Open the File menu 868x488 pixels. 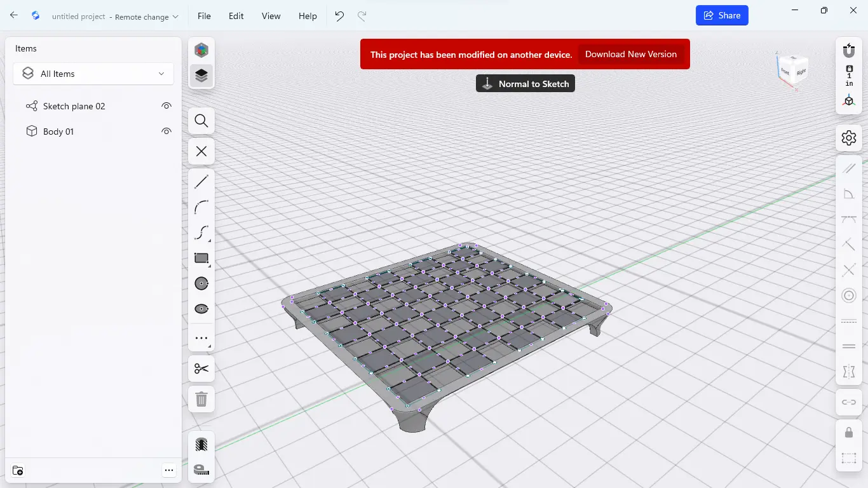click(x=204, y=16)
